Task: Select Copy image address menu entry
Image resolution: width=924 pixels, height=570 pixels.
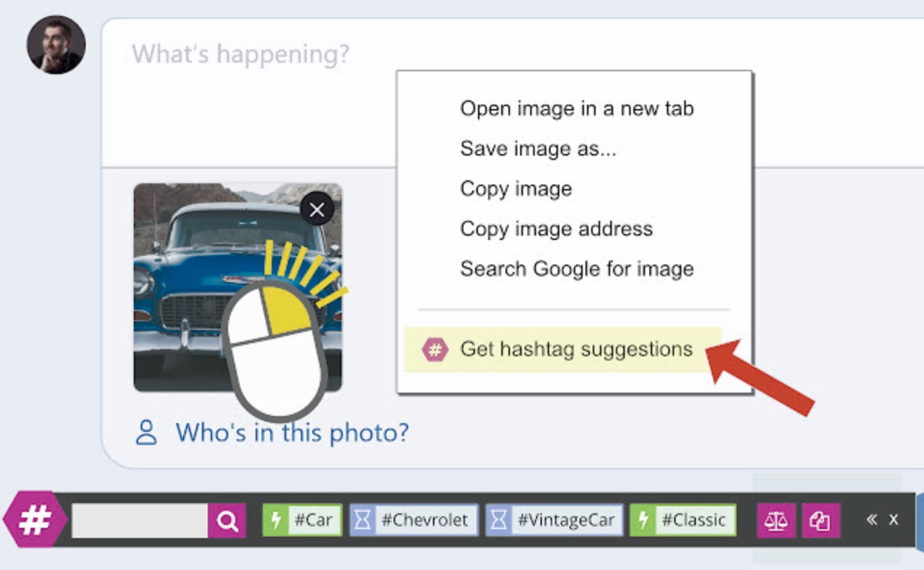Action: point(556,229)
